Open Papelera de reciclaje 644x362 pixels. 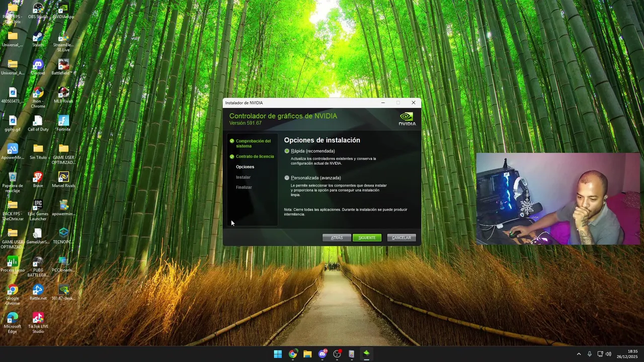click(13, 183)
